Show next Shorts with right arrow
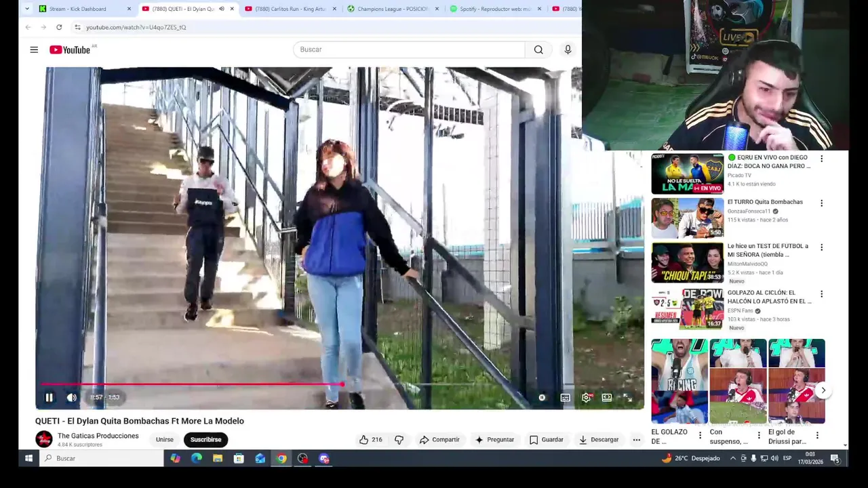Viewport: 868px width, 488px height. coord(823,390)
